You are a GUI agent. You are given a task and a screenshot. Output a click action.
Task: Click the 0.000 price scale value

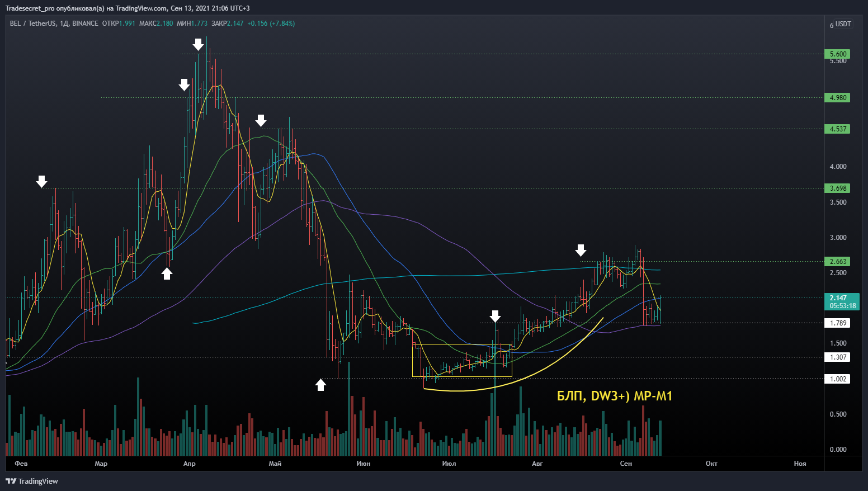838,450
